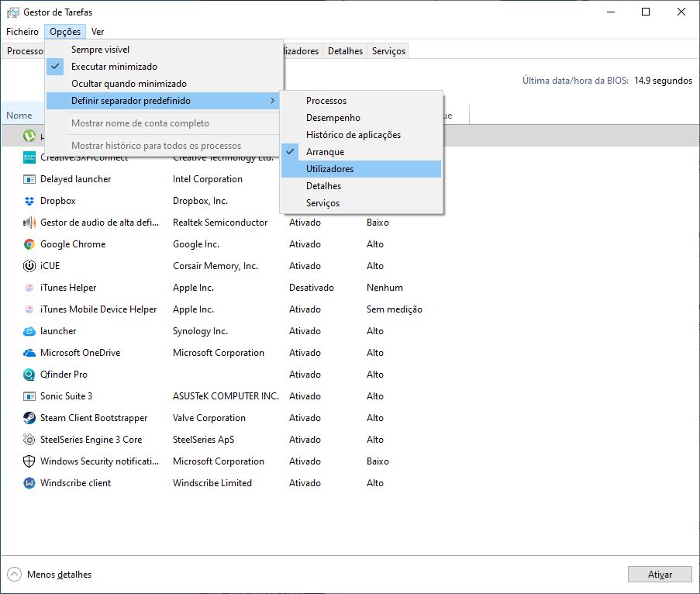Expand the Definir separador predefinido submenu

163,101
